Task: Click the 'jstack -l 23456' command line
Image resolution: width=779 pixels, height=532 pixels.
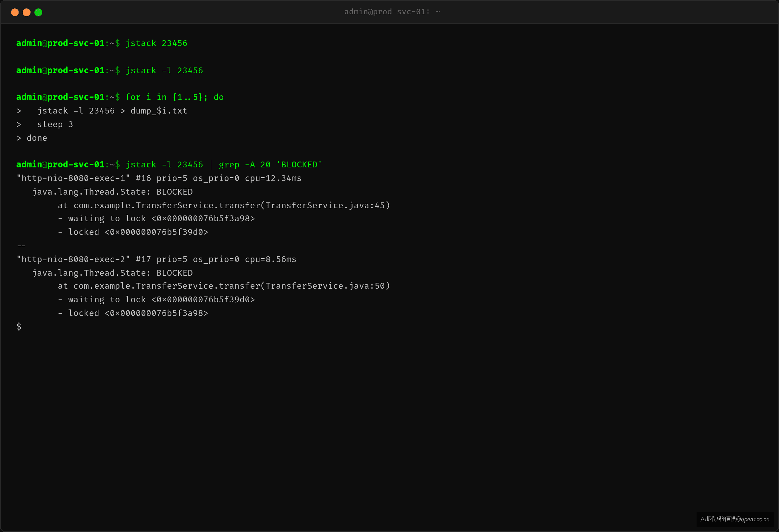Action: click(164, 71)
